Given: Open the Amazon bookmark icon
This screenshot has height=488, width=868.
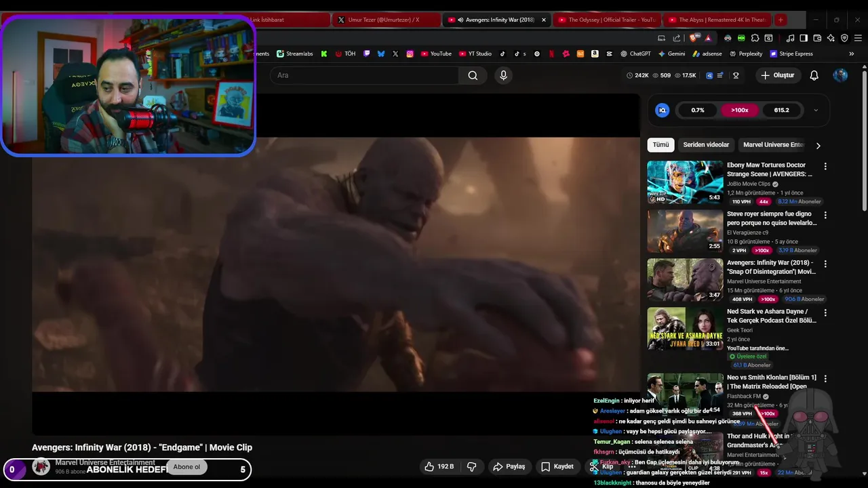Looking at the screenshot, I should [x=595, y=54].
